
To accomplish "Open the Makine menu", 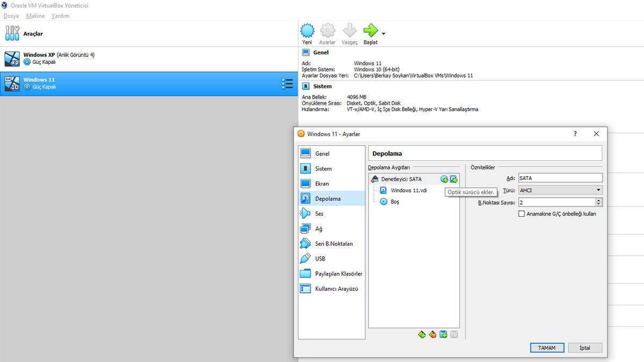I will click(34, 16).
